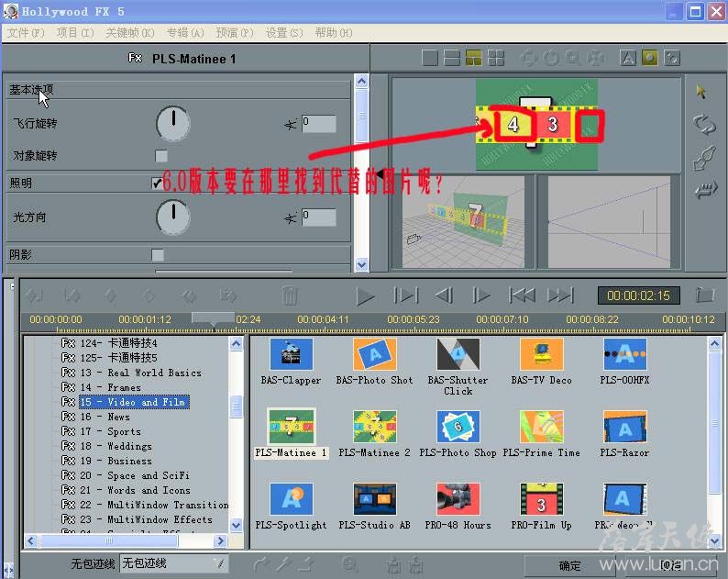Open 帮助(H) menu
This screenshot has height=579, width=728.
tap(334, 32)
